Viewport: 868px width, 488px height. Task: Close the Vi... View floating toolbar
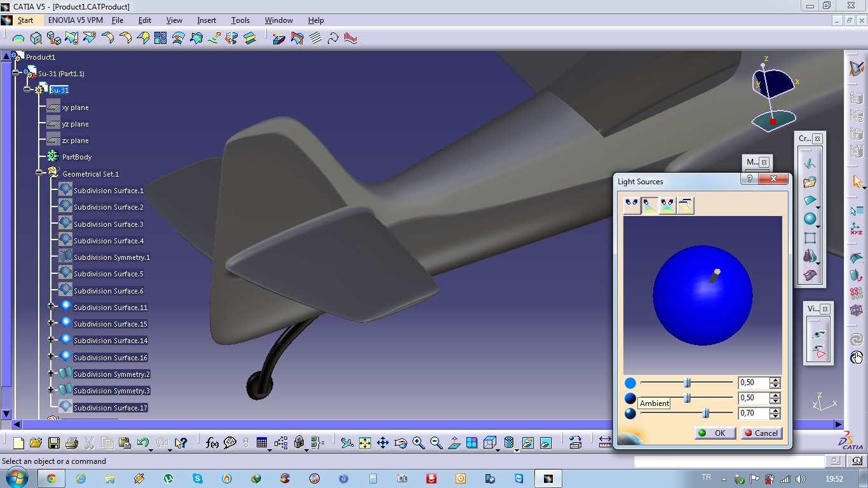(x=825, y=309)
